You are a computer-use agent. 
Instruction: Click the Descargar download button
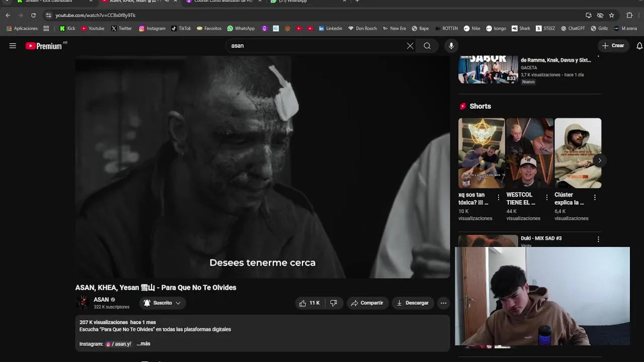413,303
